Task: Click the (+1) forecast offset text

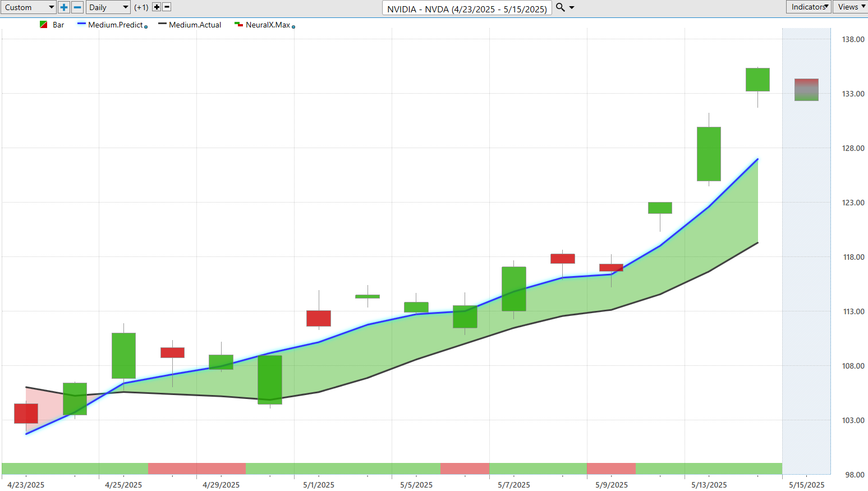Action: pyautogui.click(x=141, y=7)
